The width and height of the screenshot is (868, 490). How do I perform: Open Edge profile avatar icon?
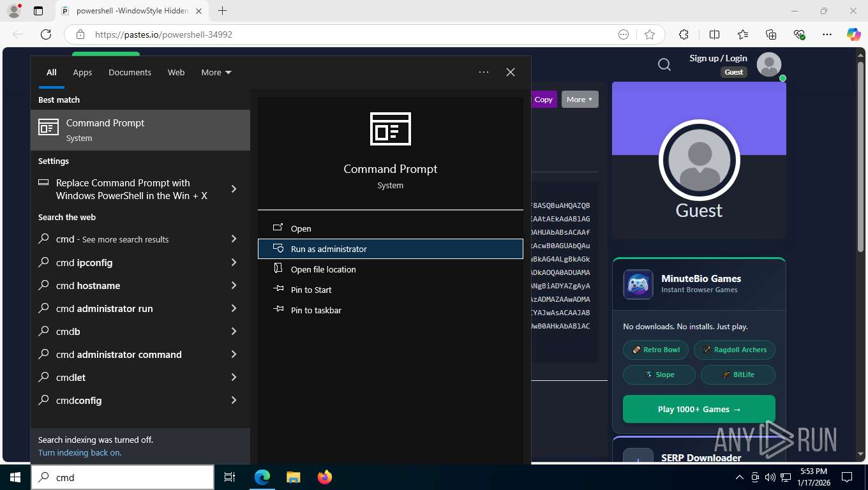pyautogui.click(x=13, y=11)
